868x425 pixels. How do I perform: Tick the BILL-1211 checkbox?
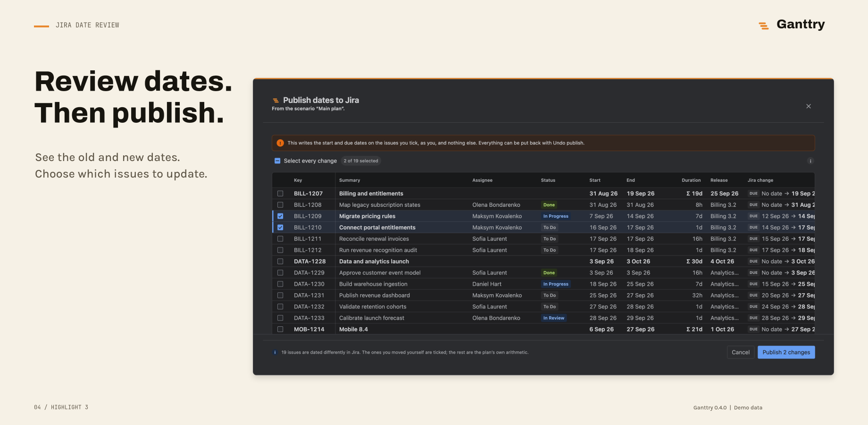point(280,239)
